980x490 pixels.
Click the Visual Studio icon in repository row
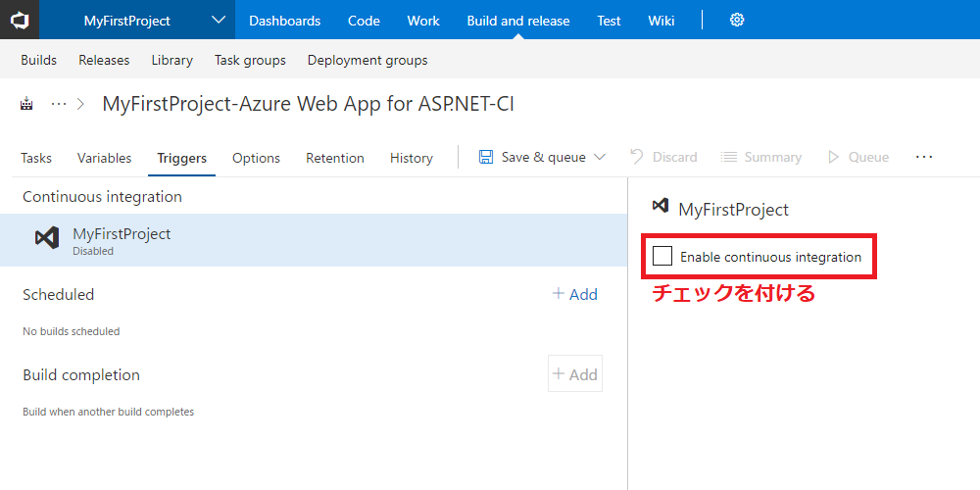click(x=47, y=238)
